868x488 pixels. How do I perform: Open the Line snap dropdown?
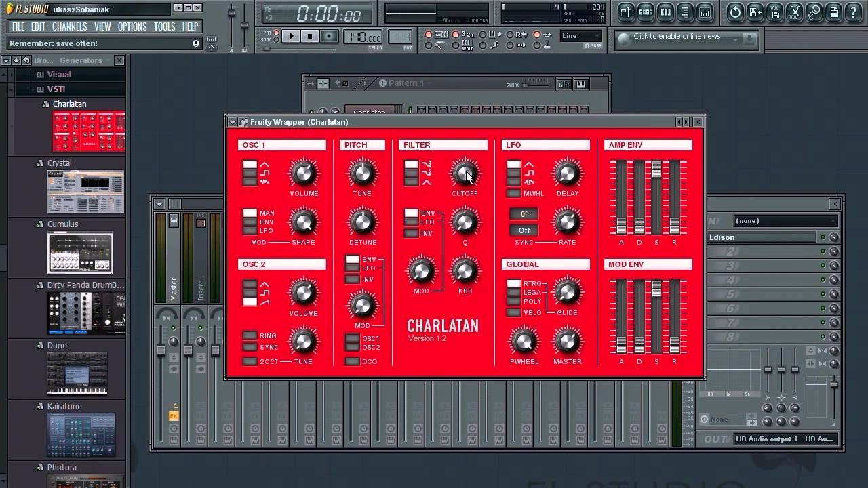(x=581, y=36)
